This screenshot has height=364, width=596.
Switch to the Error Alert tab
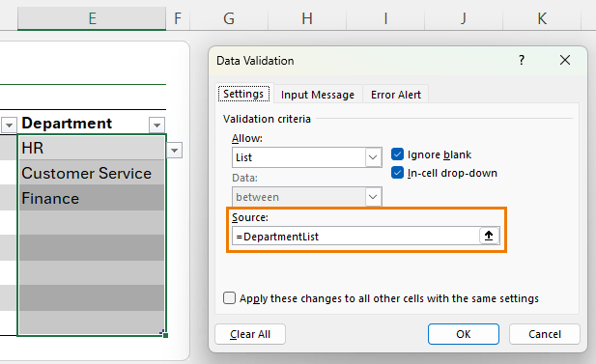point(396,95)
